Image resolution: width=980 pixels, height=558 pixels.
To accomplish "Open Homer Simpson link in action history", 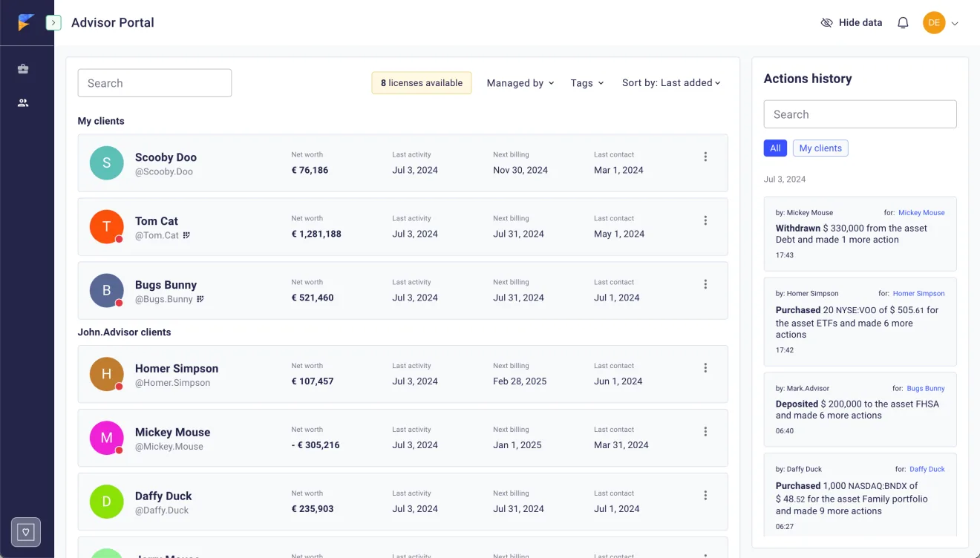I will tap(918, 294).
